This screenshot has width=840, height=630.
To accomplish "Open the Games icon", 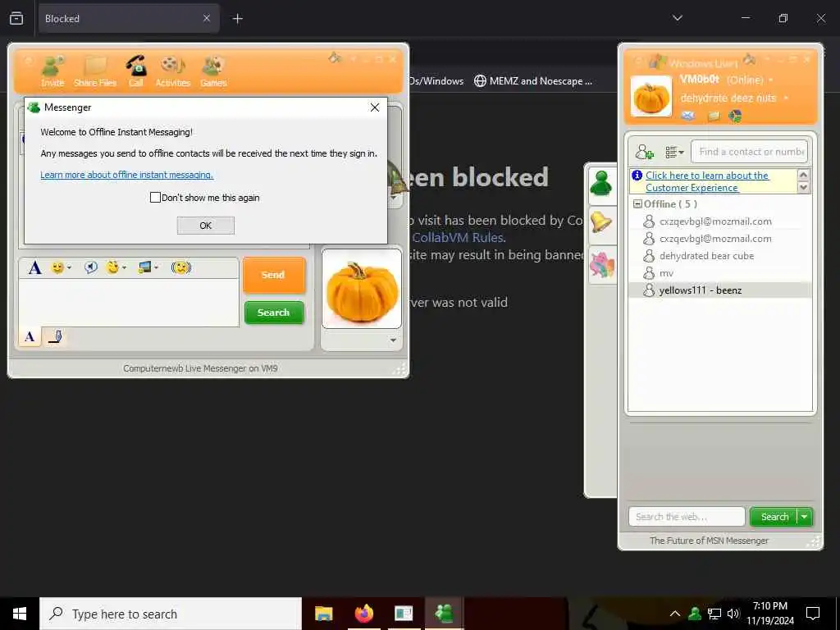I will [213, 71].
